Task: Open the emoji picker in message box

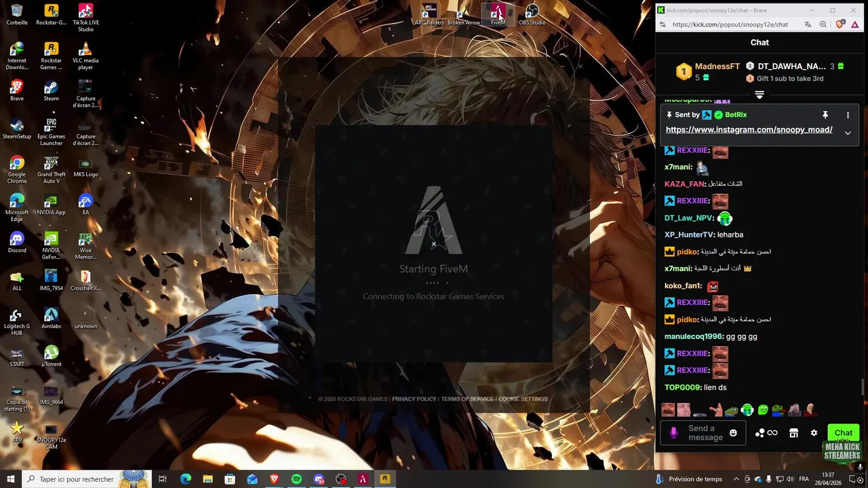Action: pyautogui.click(x=733, y=433)
